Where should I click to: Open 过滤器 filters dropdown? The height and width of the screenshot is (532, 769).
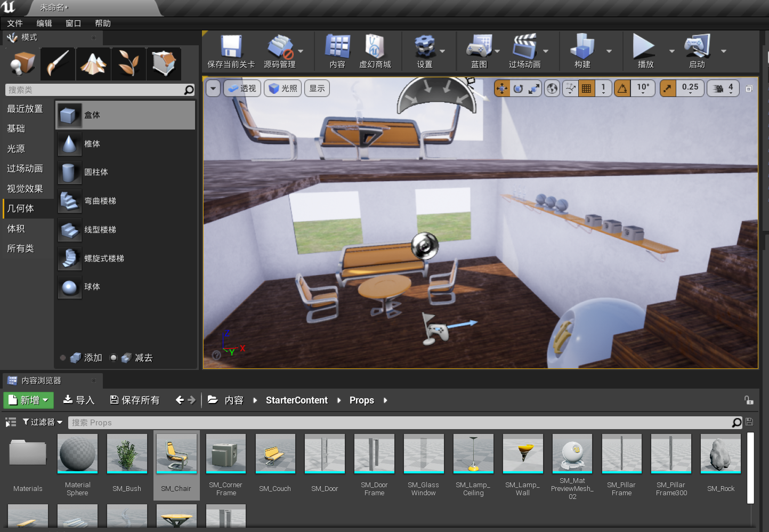pyautogui.click(x=43, y=422)
